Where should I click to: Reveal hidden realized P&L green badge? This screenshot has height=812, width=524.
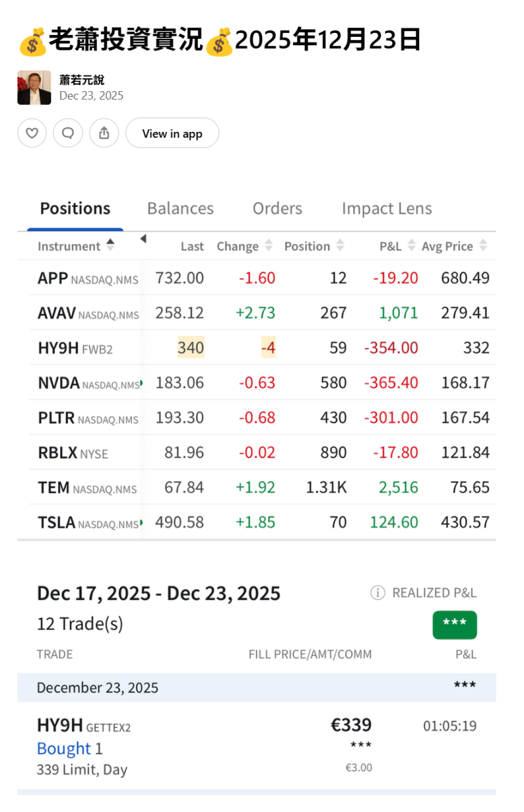coord(454,624)
